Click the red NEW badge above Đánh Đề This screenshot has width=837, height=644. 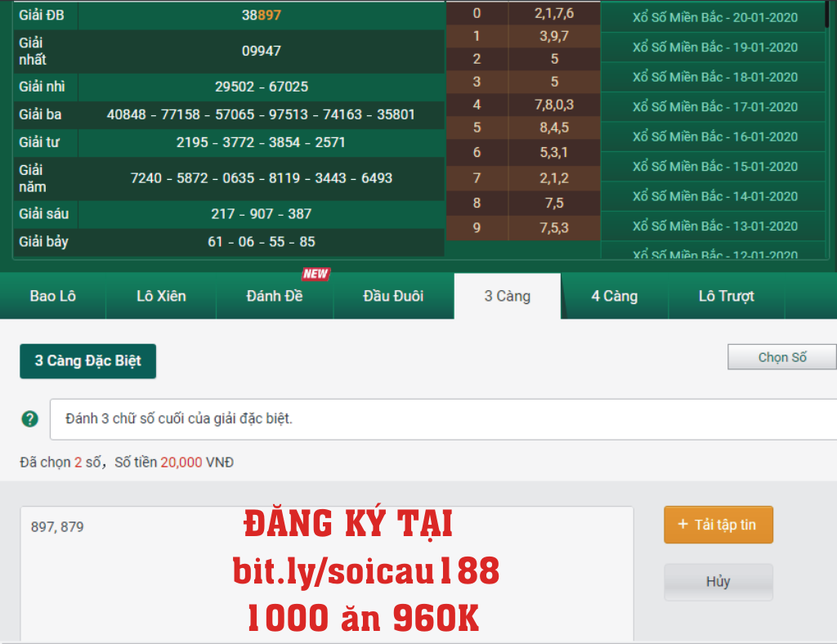(x=316, y=274)
